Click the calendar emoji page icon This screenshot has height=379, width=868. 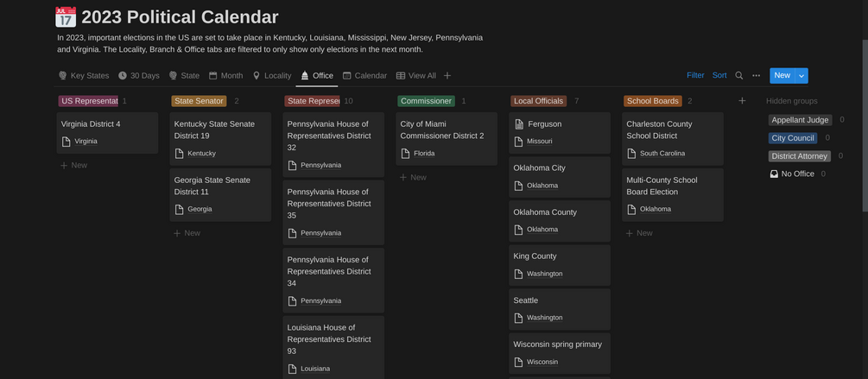66,17
